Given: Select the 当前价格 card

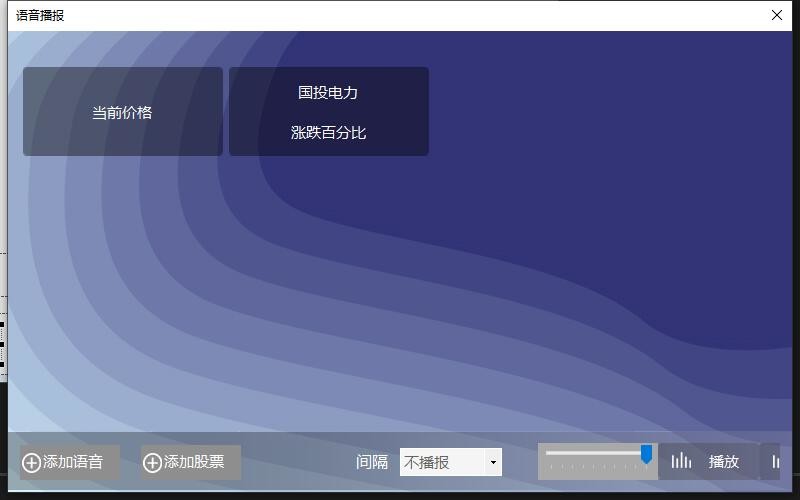Looking at the screenshot, I should pos(123,111).
